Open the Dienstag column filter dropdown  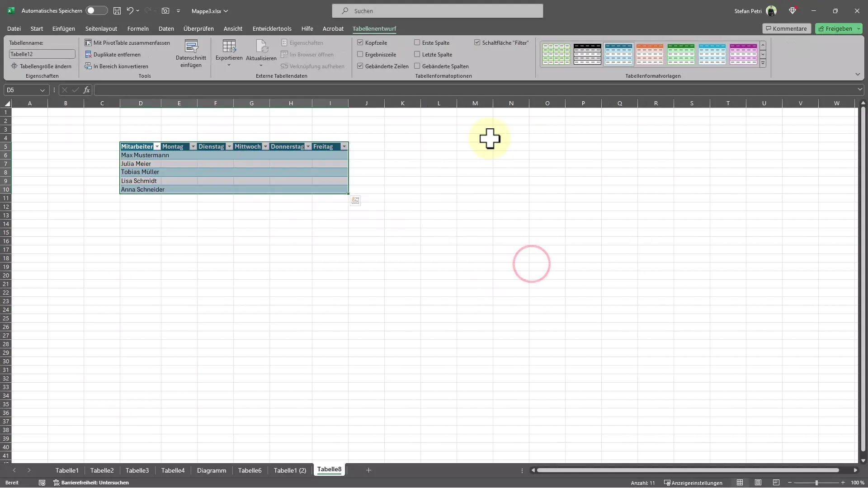[x=229, y=147]
